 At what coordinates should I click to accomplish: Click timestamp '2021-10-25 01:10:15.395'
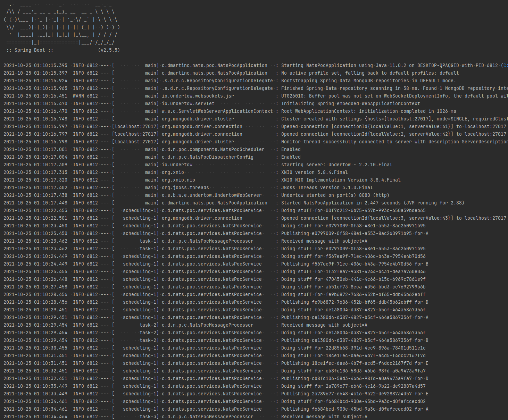[35, 66]
